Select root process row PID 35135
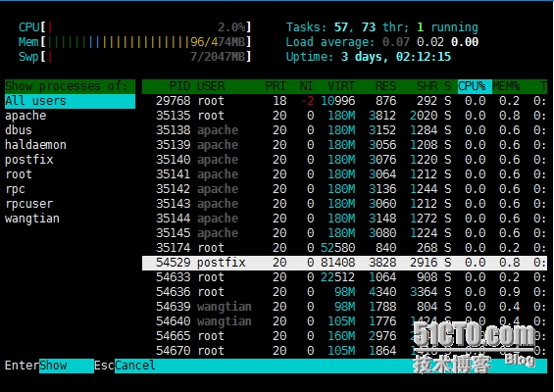 click(x=344, y=116)
